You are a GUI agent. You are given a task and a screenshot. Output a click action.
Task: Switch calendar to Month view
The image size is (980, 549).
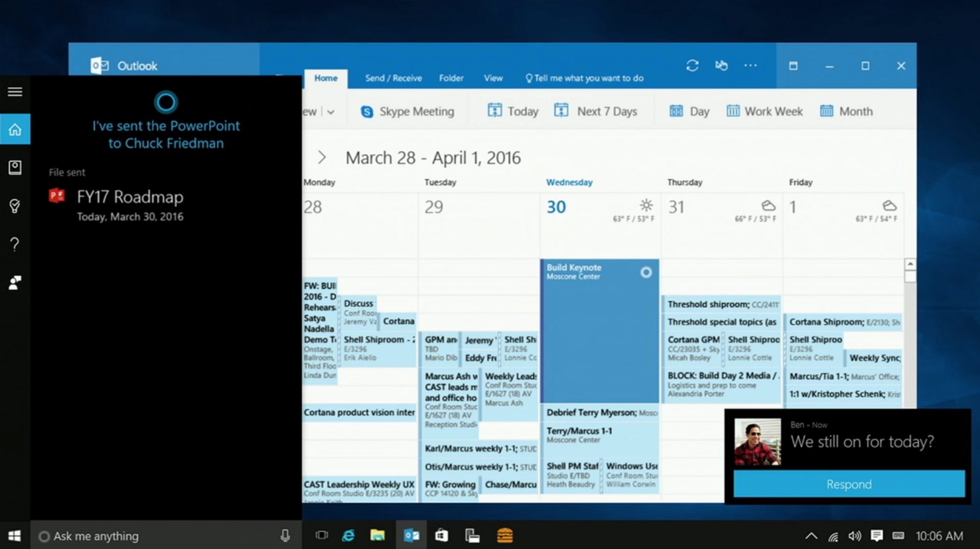(x=846, y=111)
